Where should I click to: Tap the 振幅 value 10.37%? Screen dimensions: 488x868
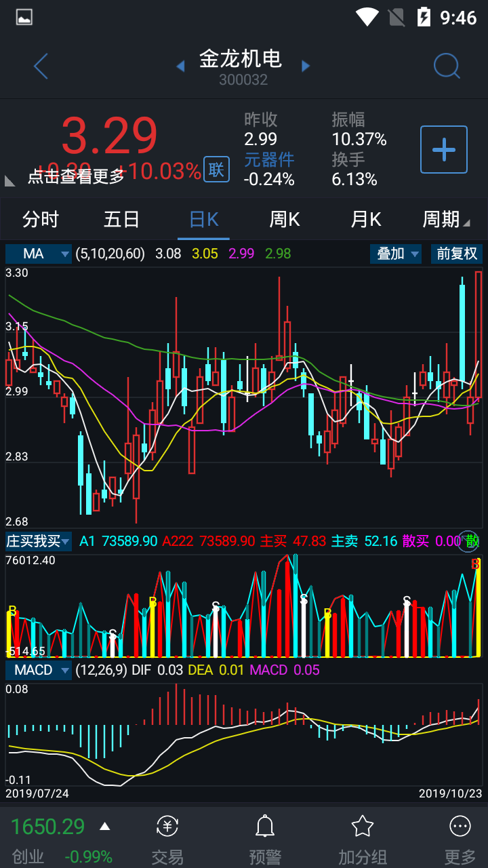coord(359,140)
